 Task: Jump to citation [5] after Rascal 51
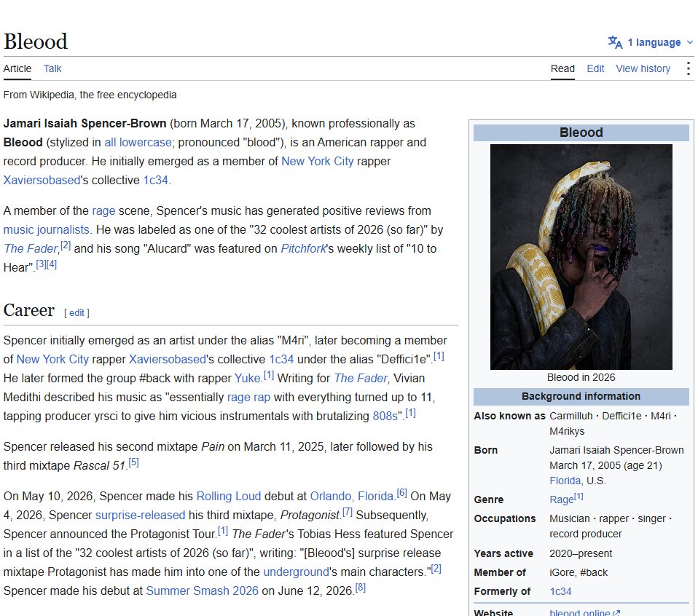tap(133, 462)
